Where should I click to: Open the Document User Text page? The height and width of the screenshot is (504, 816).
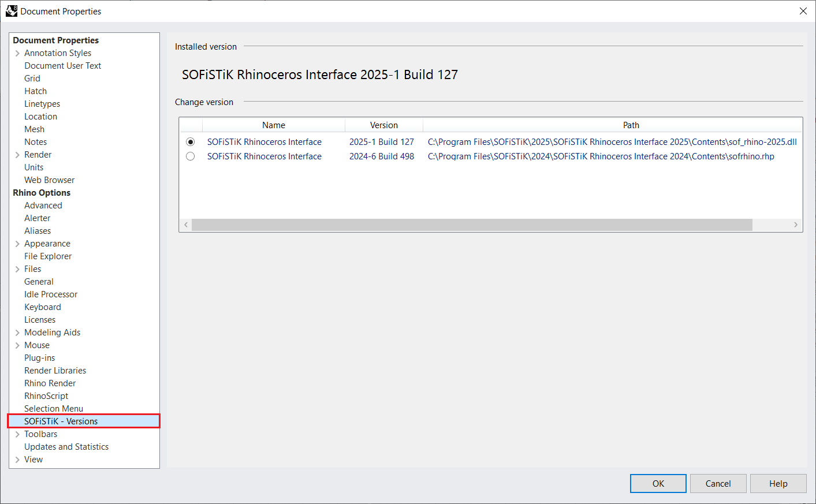click(63, 66)
